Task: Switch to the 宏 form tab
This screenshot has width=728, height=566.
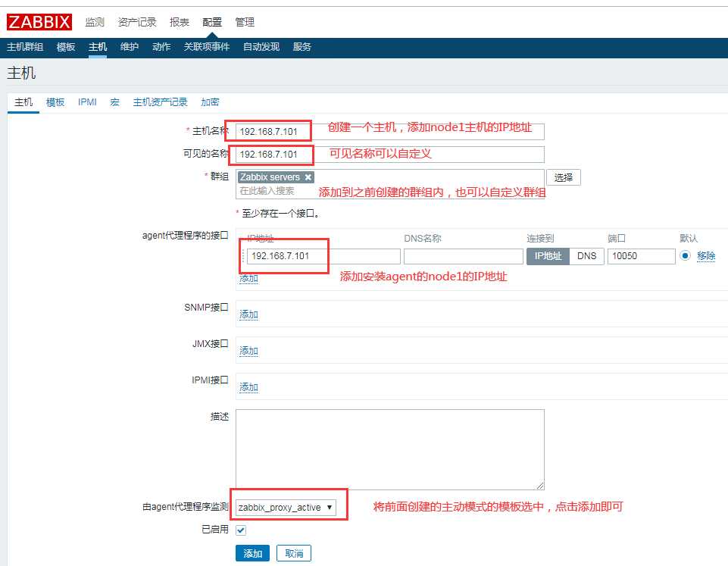Action: (x=114, y=102)
